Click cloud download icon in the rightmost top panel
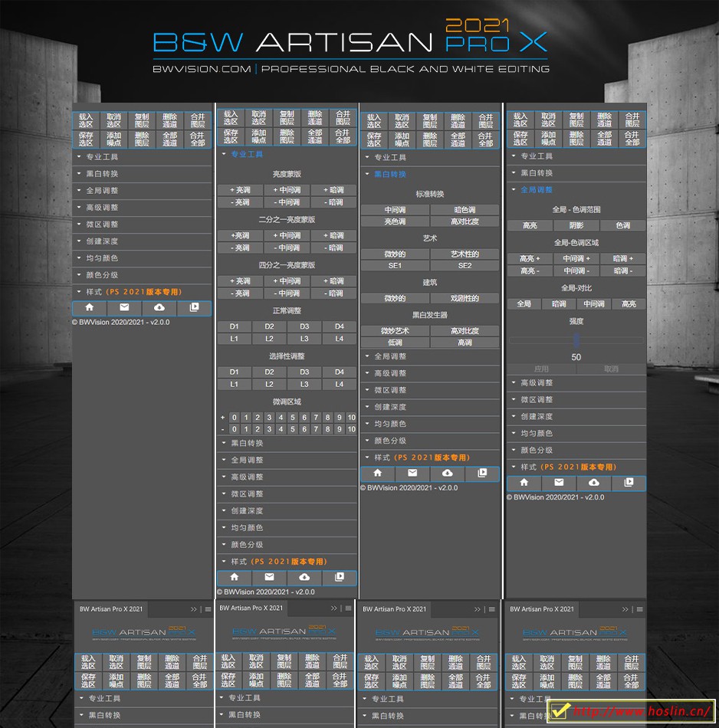The image size is (719, 728). tap(594, 482)
